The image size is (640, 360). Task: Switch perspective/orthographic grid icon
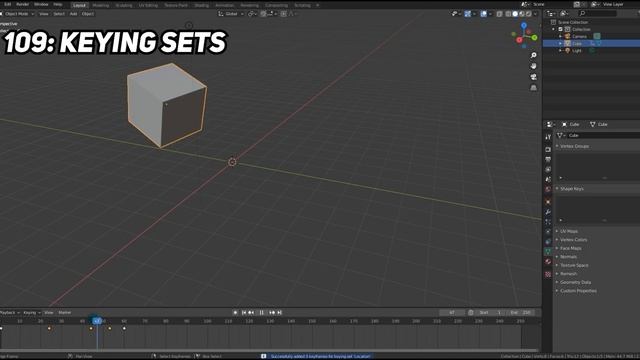[x=533, y=88]
